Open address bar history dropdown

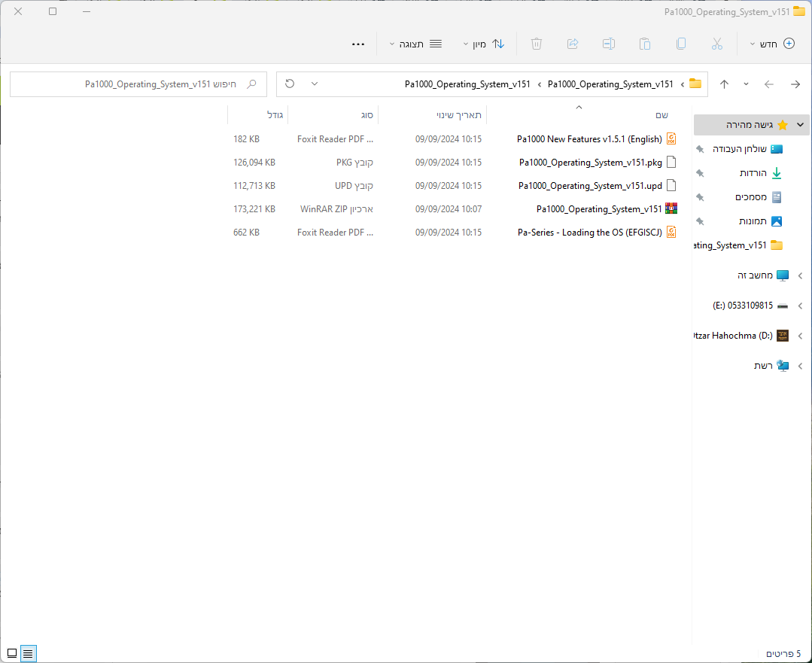click(315, 84)
